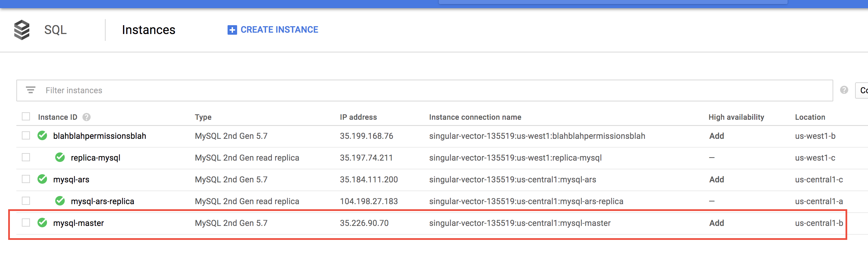Click the SQL product label
868x279 pixels.
click(56, 30)
